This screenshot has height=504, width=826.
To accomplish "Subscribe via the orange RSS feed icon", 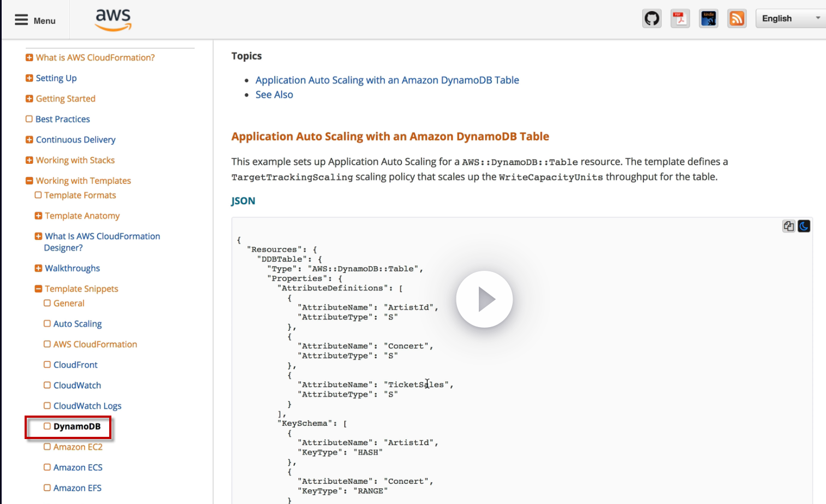I will coord(737,19).
